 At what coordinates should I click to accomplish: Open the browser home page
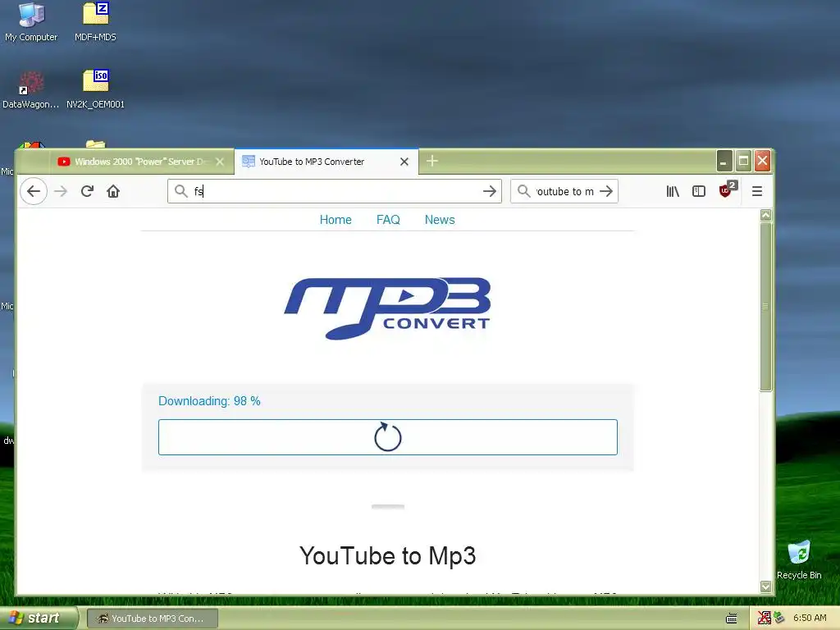tap(113, 191)
